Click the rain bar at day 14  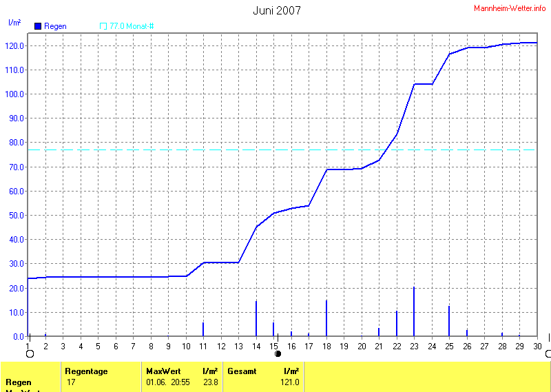click(256, 318)
